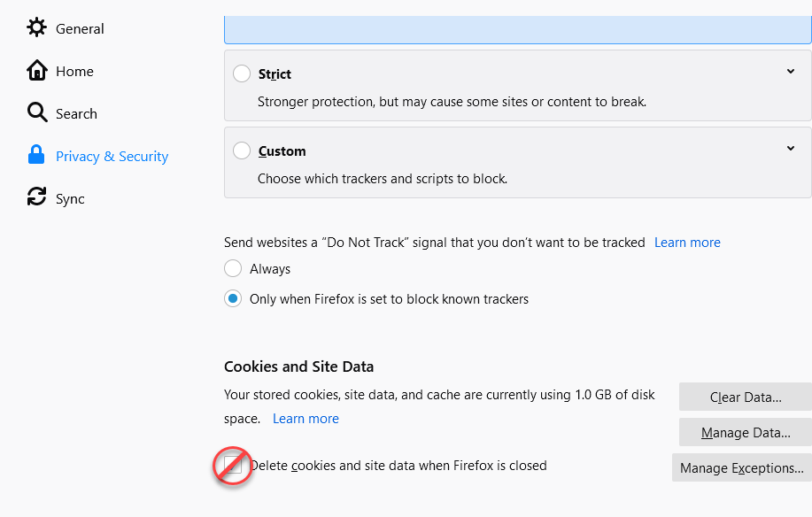812x517 pixels.
Task: Click the Manage Exceptions button
Action: point(741,468)
